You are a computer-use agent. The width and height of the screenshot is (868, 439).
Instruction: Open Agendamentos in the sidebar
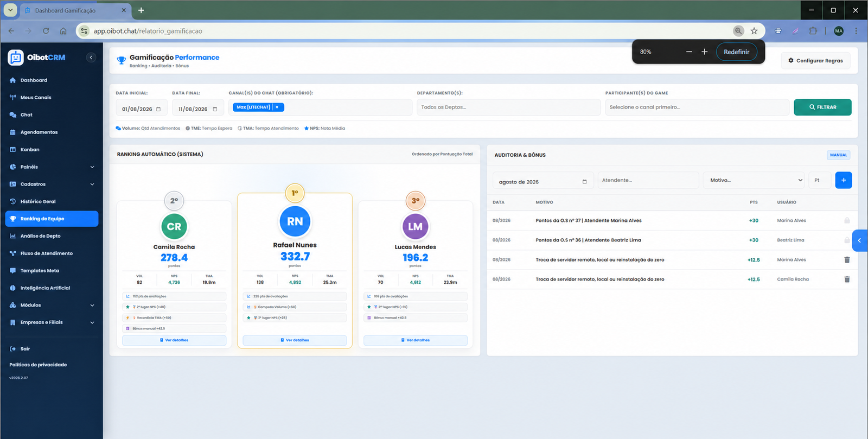point(39,132)
